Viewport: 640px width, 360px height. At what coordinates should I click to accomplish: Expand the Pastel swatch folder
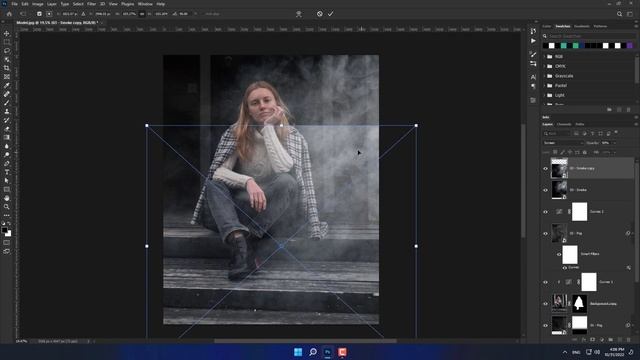pyautogui.click(x=544, y=86)
